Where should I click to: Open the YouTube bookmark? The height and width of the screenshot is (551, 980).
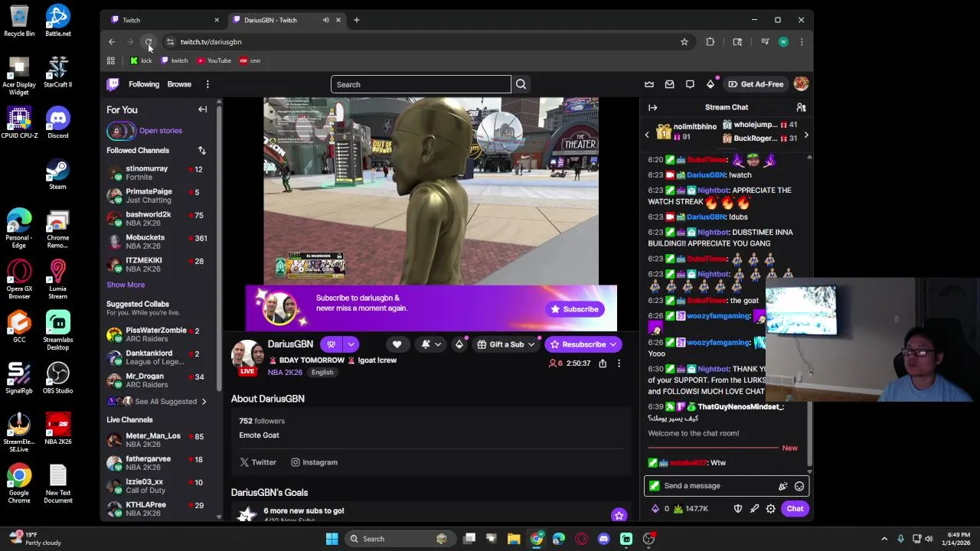(214, 60)
